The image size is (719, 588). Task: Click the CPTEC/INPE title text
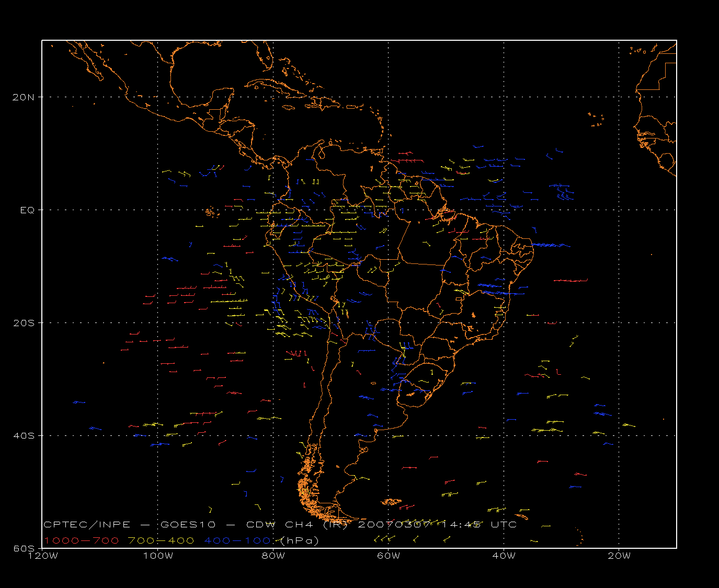87,525
